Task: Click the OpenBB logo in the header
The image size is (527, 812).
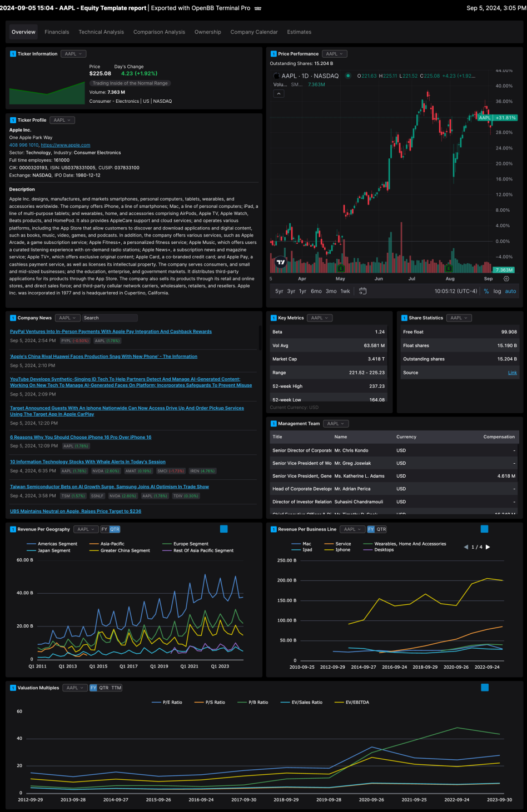Action: coord(258,8)
